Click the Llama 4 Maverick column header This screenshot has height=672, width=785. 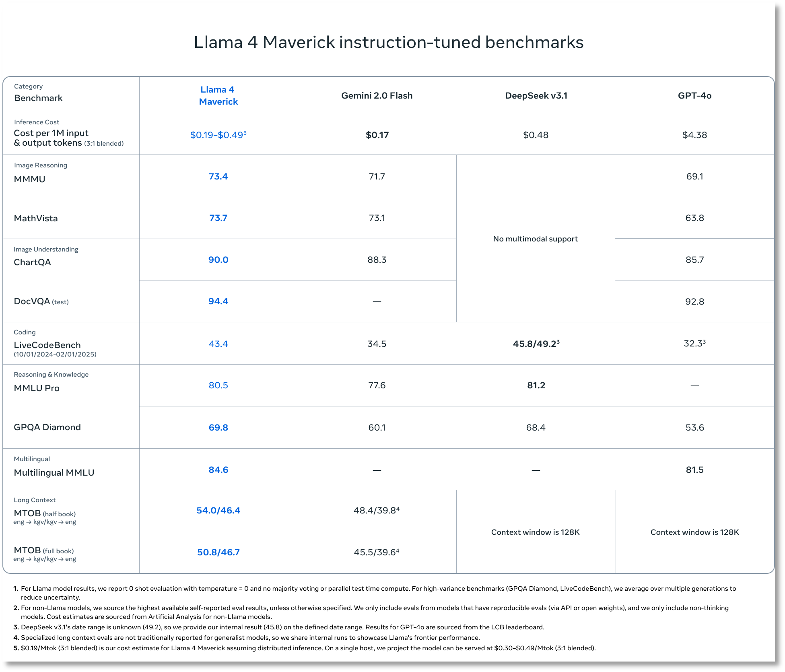218,96
